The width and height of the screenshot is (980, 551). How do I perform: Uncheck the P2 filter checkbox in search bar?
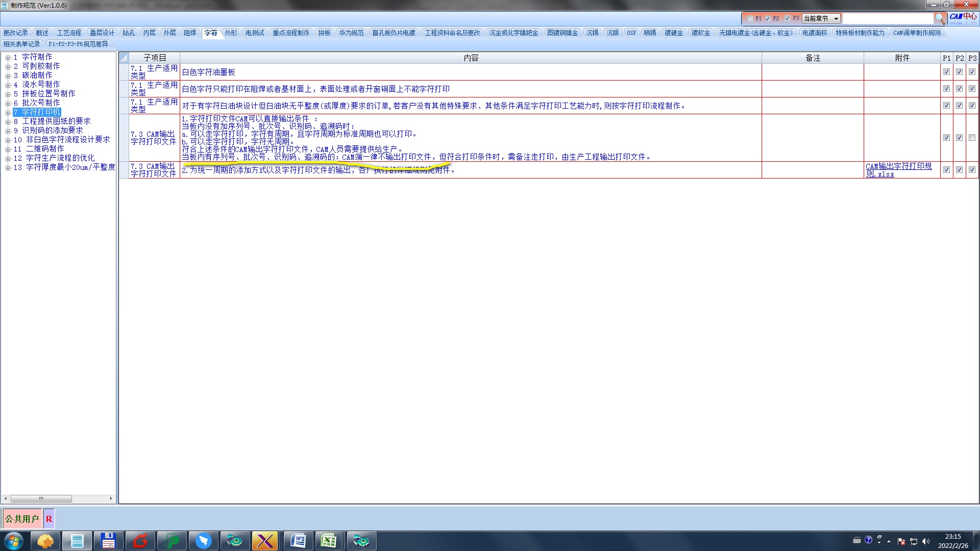(x=768, y=19)
